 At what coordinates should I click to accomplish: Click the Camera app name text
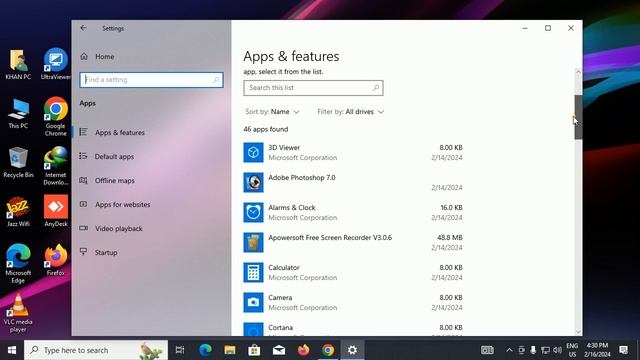point(280,298)
